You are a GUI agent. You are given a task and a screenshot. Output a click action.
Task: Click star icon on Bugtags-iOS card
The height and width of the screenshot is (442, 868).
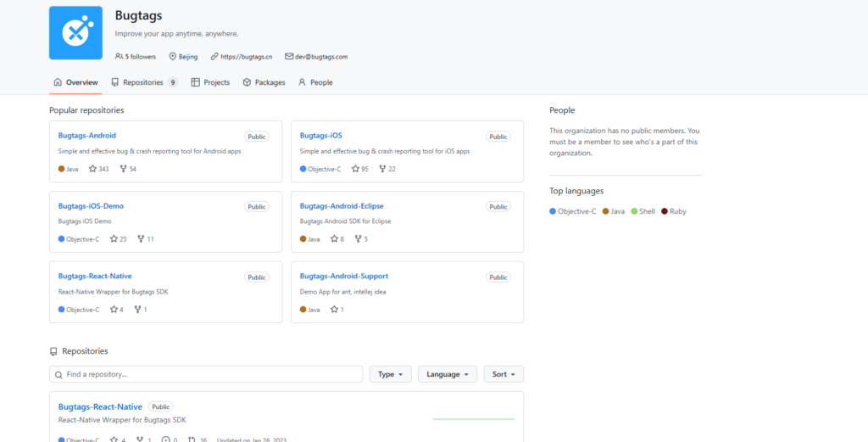356,169
